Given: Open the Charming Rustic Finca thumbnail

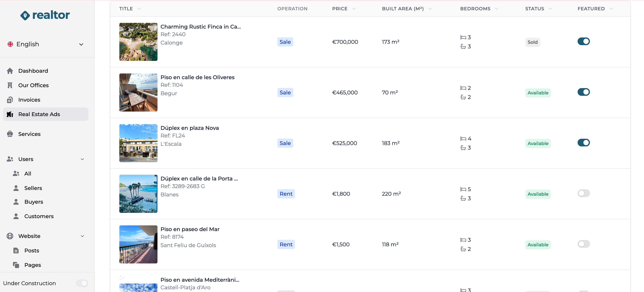Looking at the screenshot, I should pyautogui.click(x=138, y=42).
